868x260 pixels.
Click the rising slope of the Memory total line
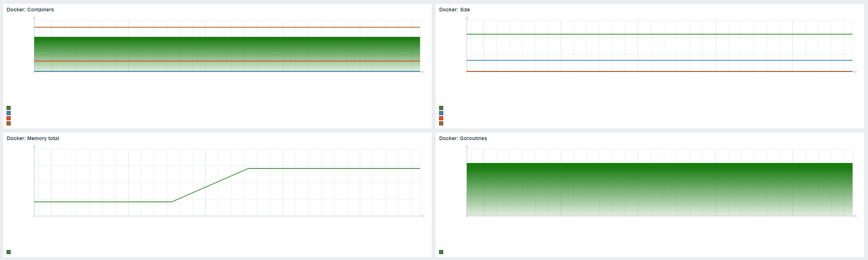click(210, 185)
